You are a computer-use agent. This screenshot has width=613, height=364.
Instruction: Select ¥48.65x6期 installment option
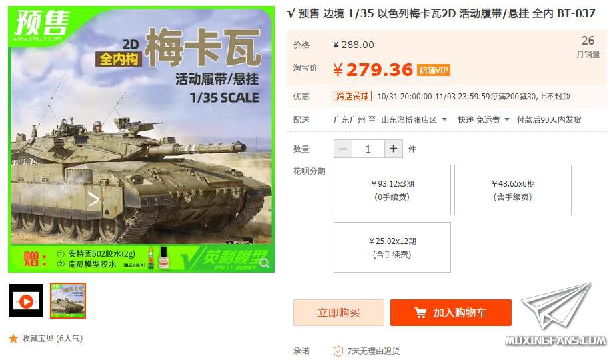point(513,190)
